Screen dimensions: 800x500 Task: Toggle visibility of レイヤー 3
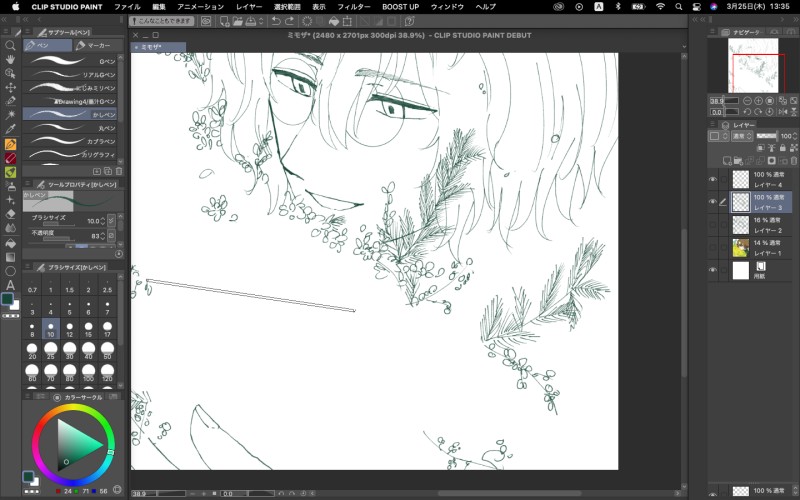click(713, 202)
